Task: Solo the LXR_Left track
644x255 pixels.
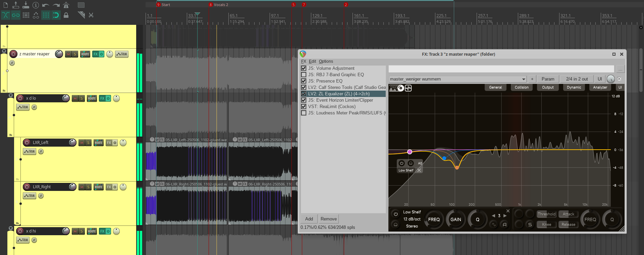Action: (x=88, y=143)
